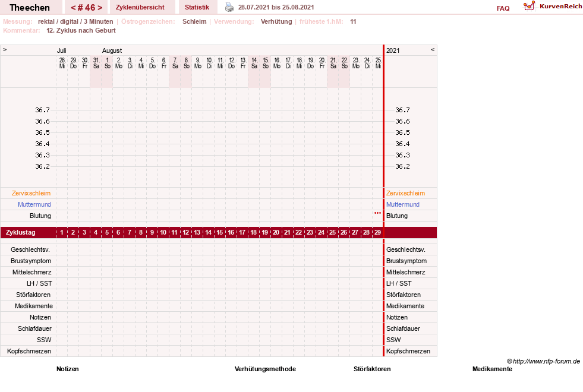Click the 2021 year label
583x392 pixels.
pos(393,50)
